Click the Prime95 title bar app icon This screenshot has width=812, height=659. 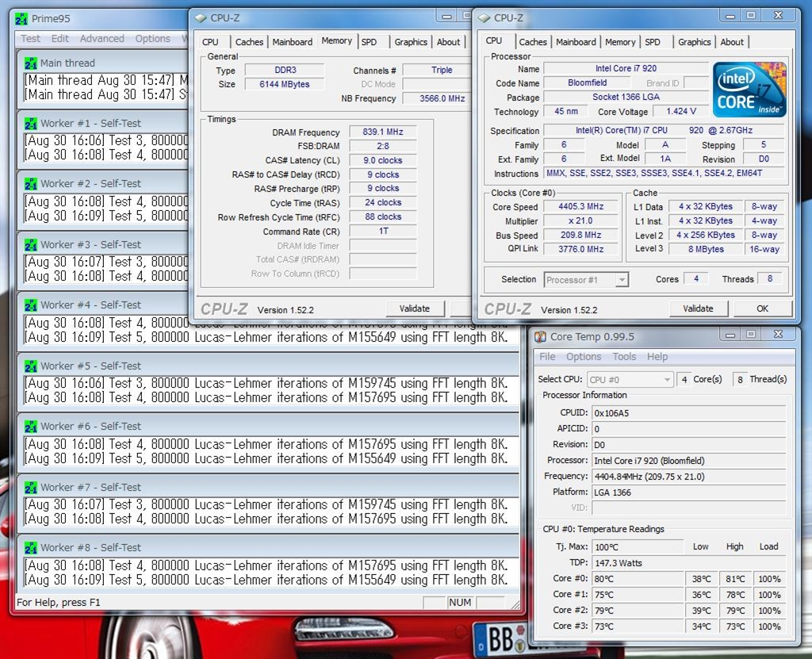21,19
